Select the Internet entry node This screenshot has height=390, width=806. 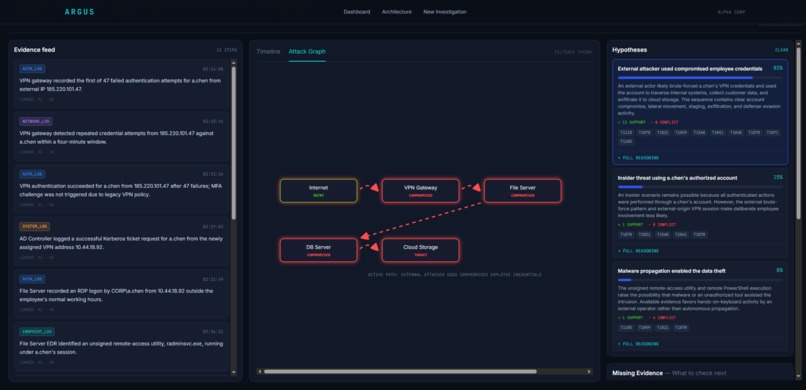318,191
